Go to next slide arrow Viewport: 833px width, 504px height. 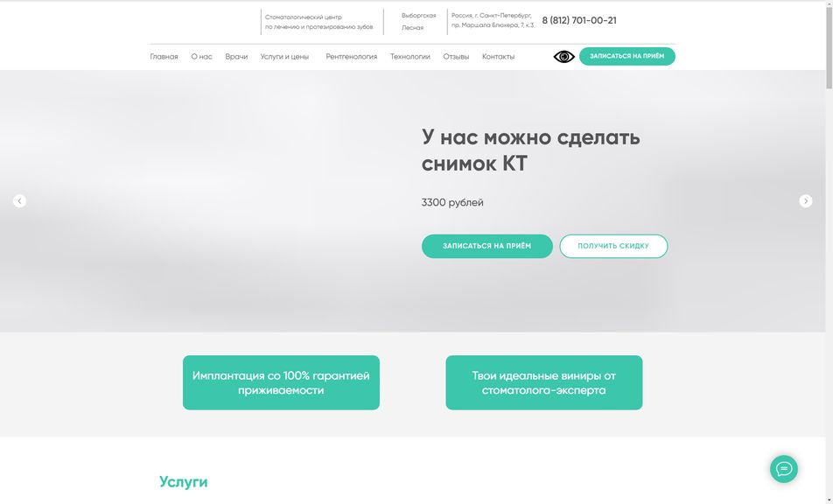click(805, 200)
